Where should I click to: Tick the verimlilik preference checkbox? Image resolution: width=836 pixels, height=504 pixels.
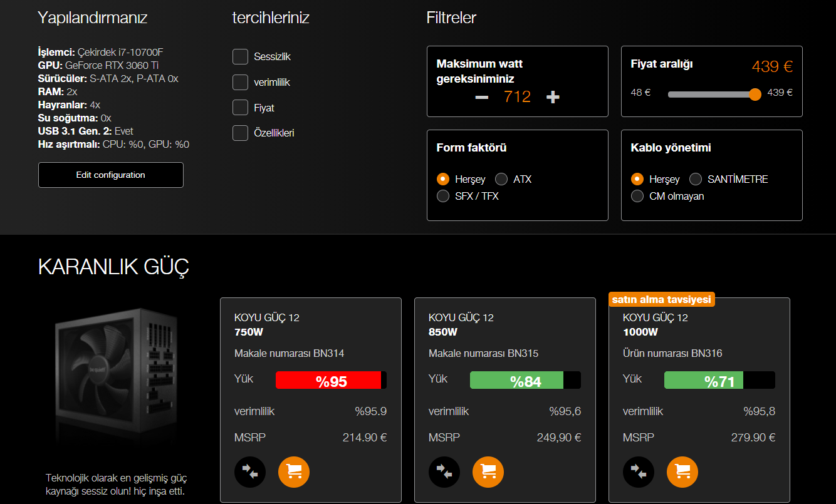240,83
